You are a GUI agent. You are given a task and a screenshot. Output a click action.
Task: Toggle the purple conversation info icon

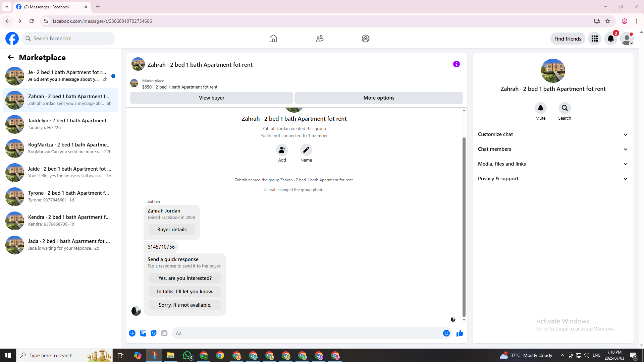(x=456, y=64)
